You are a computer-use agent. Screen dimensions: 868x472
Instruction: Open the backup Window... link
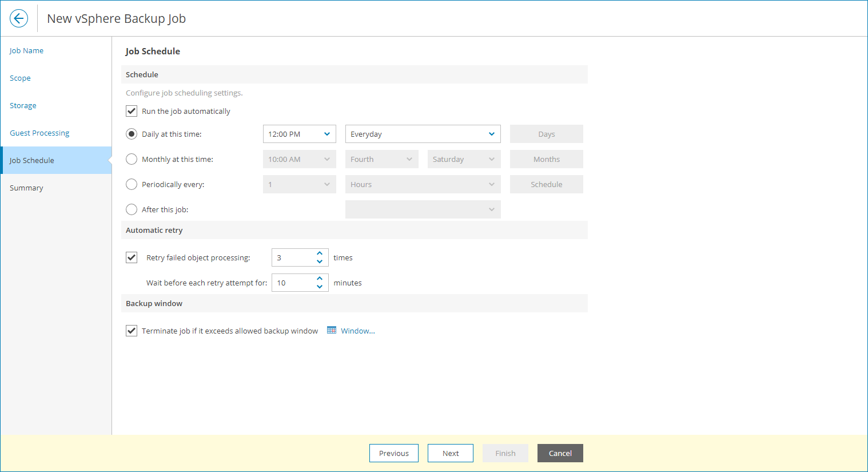pos(358,331)
